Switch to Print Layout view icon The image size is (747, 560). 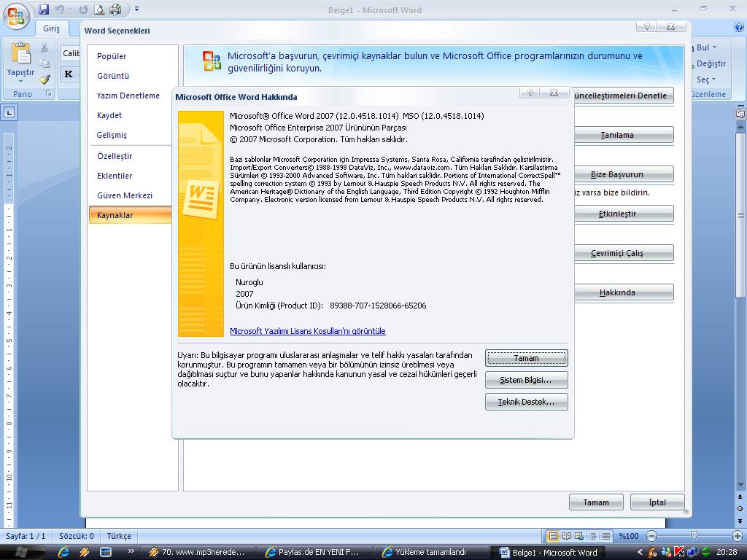coord(553,536)
